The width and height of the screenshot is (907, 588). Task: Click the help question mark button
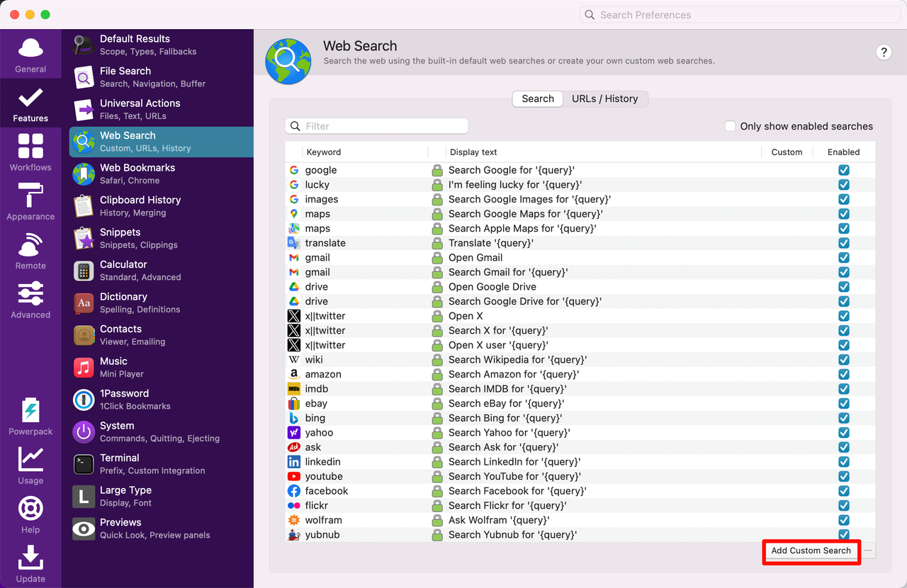pos(884,52)
